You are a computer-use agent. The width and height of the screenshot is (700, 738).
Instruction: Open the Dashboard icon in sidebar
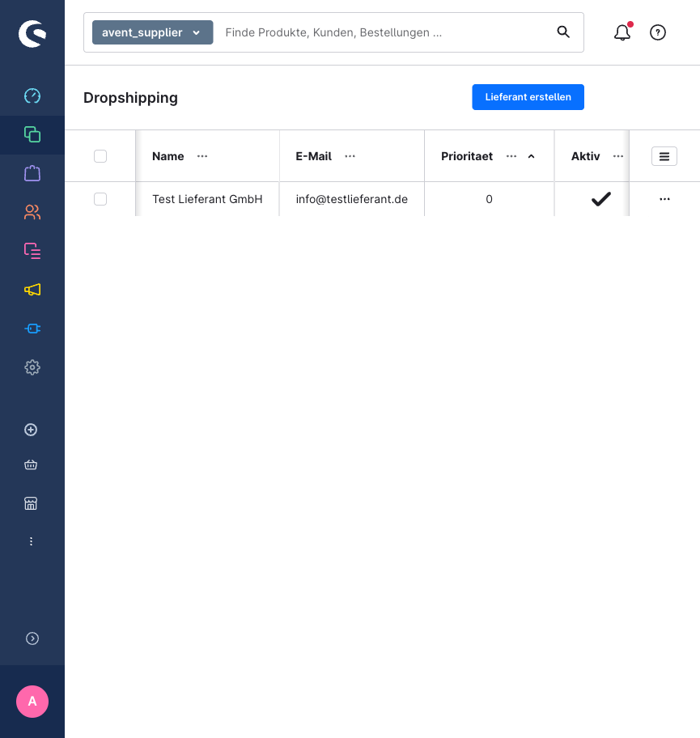coord(32,96)
